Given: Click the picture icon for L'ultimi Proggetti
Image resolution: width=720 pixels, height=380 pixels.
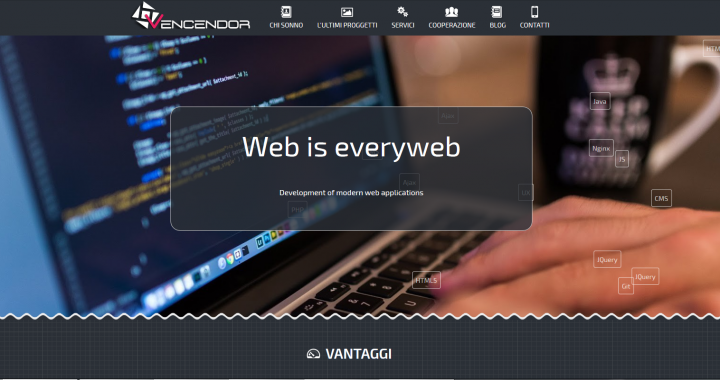Looking at the screenshot, I should (347, 12).
